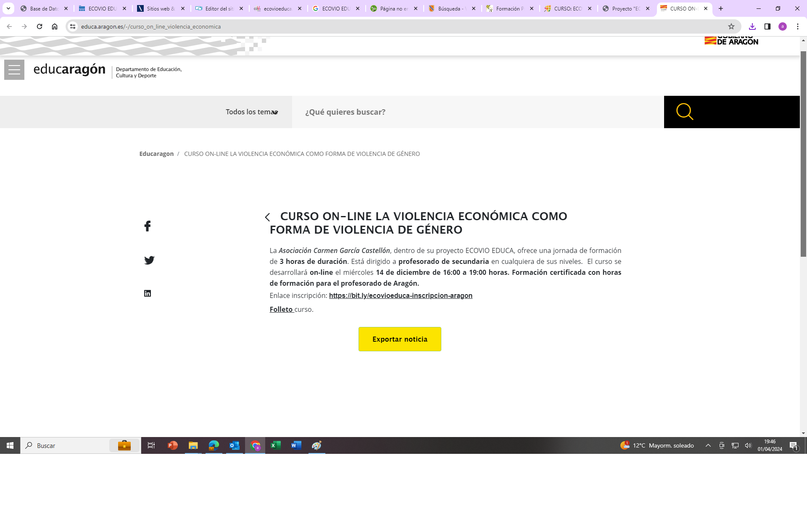Open Chrome downloads icon
The width and height of the screenshot is (807, 532).
click(752, 26)
